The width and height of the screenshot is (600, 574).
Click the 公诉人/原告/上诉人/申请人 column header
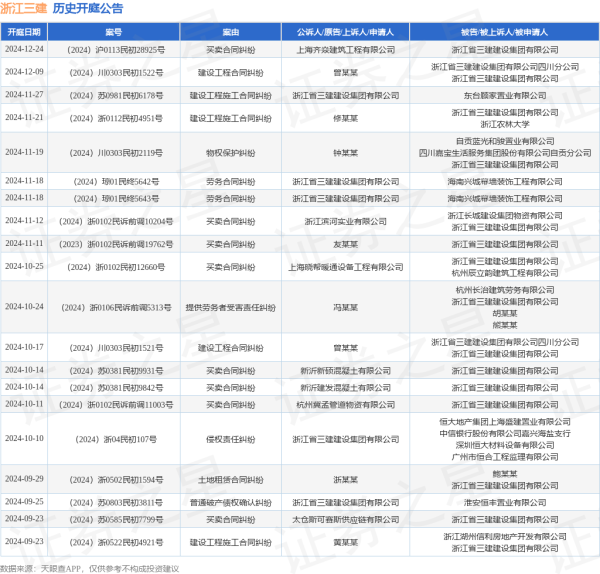pyautogui.click(x=346, y=32)
